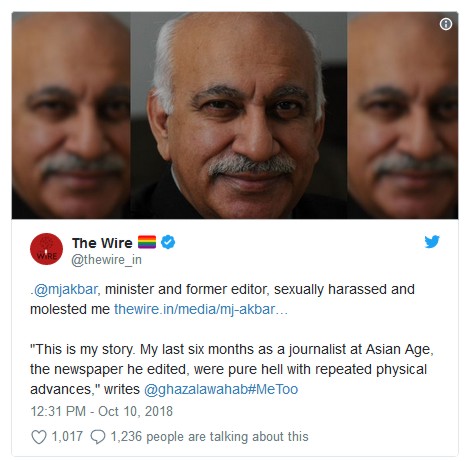Image resolution: width=468 pixels, height=462 pixels.
Task: Click the blurred left portion of the image
Action: (71, 115)
